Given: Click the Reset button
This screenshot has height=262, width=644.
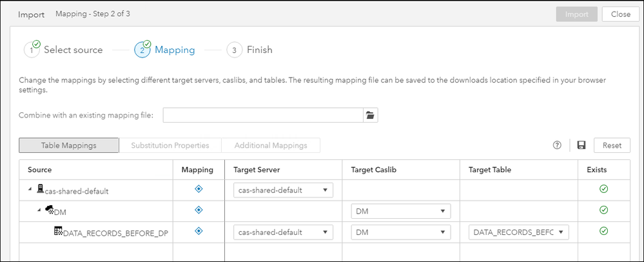Looking at the screenshot, I should click(612, 145).
